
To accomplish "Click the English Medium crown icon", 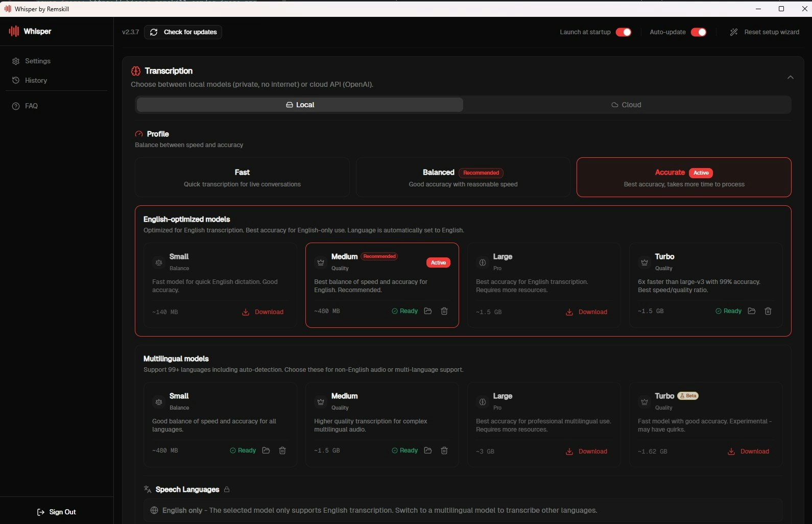I will (x=321, y=263).
